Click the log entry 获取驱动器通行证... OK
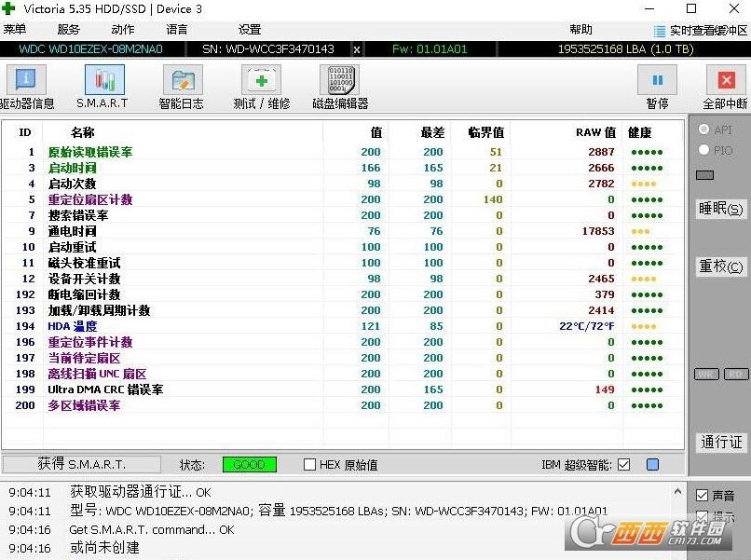The image size is (751, 560). [141, 492]
